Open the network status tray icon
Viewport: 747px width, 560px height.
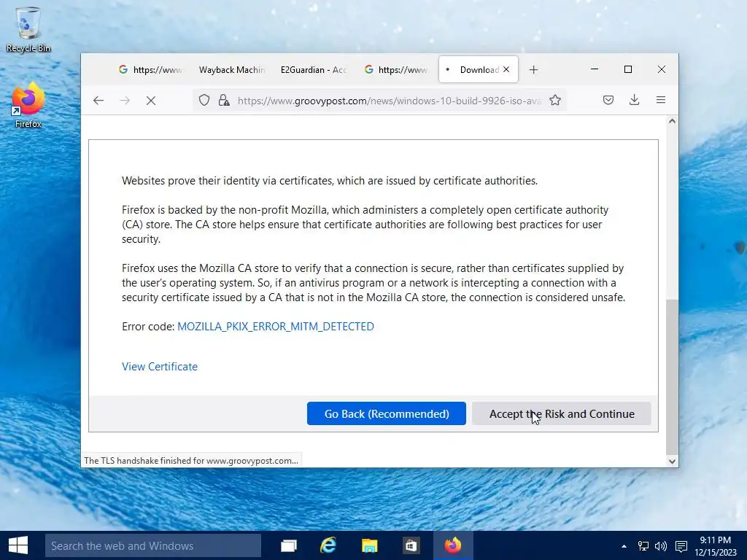coord(643,546)
